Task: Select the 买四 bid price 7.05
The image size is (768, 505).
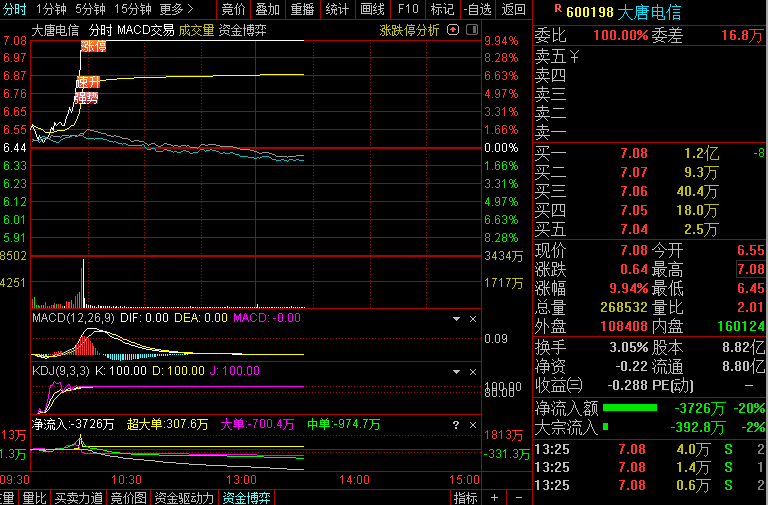Action: click(x=634, y=210)
